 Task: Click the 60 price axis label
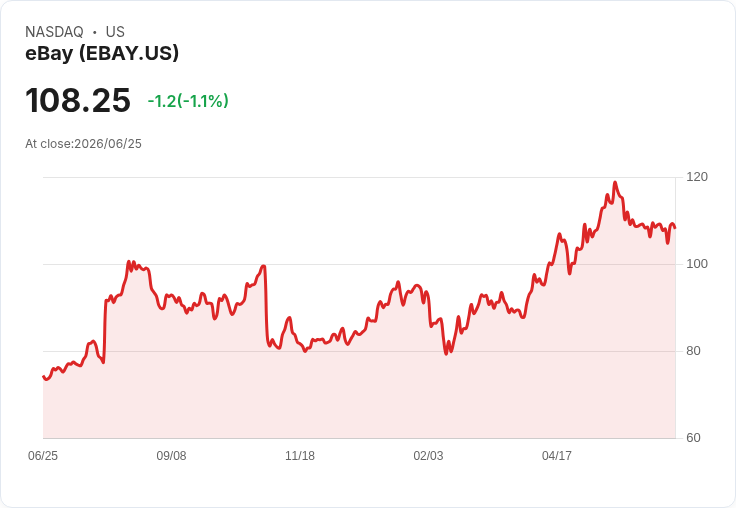693,438
